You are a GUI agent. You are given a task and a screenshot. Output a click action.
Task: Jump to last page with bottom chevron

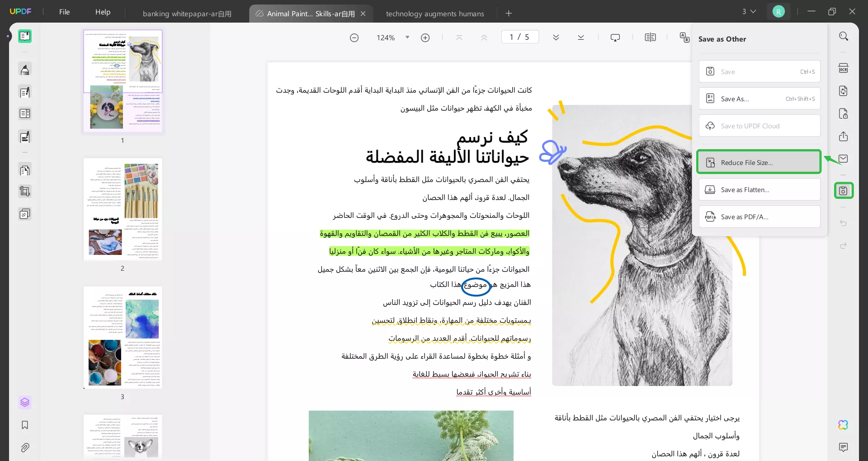[x=581, y=38]
